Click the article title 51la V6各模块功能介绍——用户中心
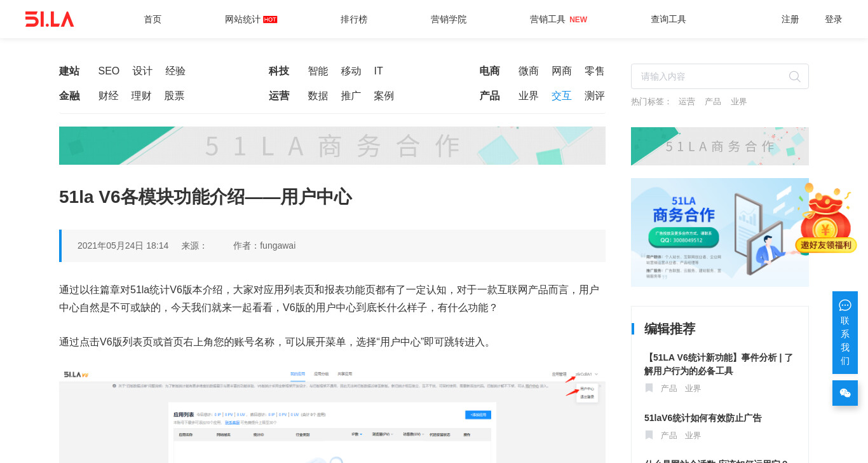Screen dimensions: 868x463 (205, 197)
